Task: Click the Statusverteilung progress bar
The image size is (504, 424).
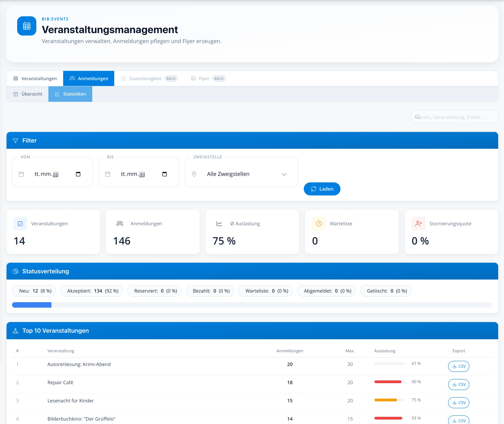Action: click(x=252, y=305)
